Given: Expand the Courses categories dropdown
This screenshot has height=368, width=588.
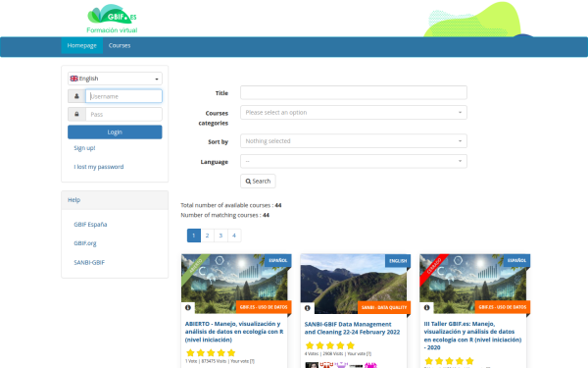Looking at the screenshot, I should click(353, 112).
